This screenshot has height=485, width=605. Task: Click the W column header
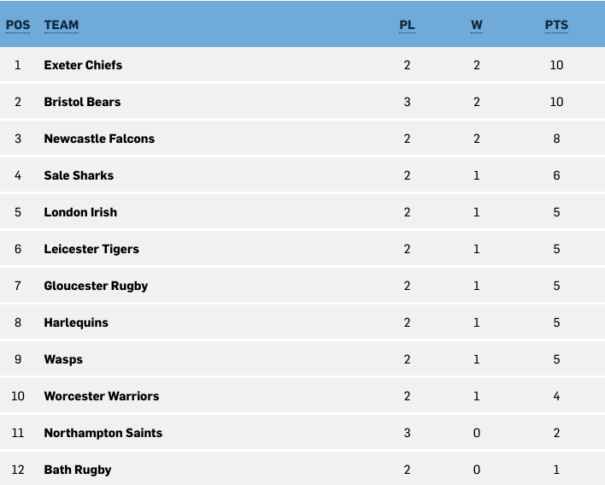[x=477, y=25]
